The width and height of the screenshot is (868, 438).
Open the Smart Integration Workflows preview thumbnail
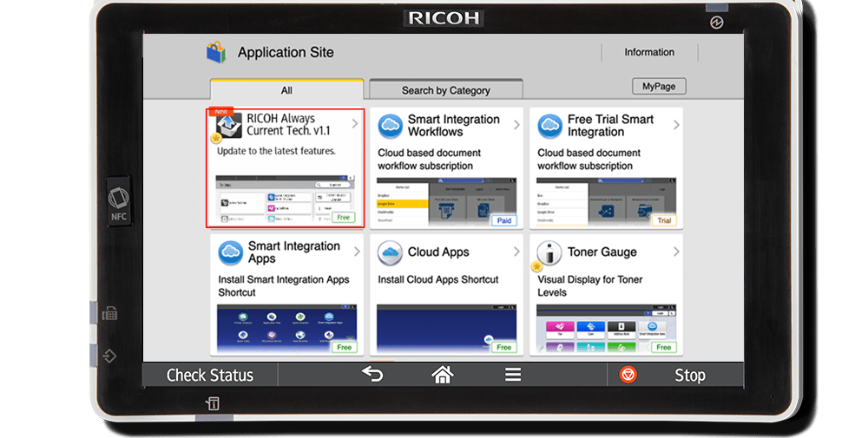tap(447, 202)
